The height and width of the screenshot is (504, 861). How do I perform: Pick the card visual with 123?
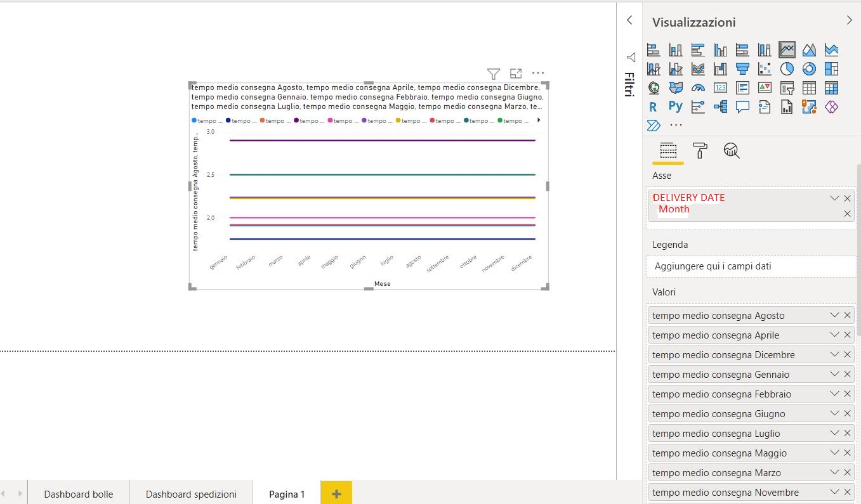pos(720,87)
